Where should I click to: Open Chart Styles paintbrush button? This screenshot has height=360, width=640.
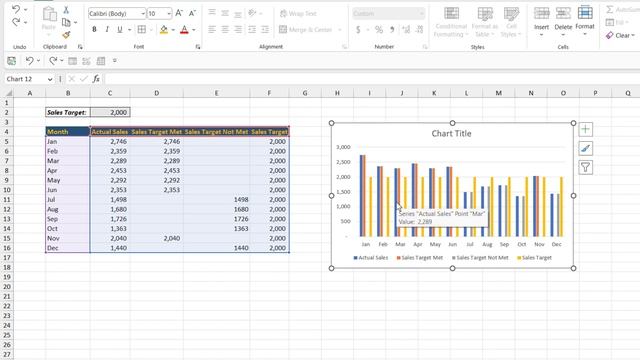(x=586, y=149)
